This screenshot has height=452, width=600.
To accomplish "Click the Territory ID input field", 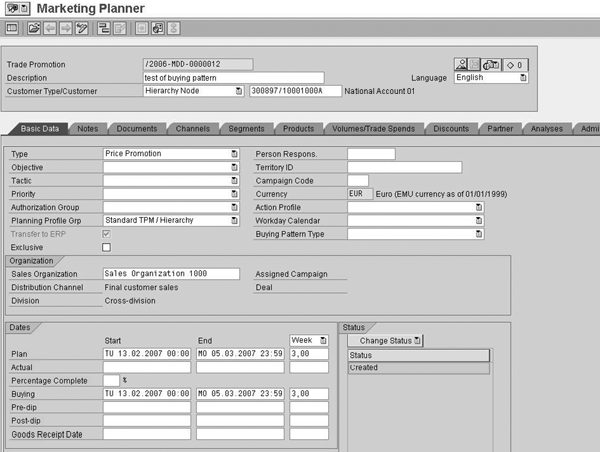I will (x=404, y=167).
